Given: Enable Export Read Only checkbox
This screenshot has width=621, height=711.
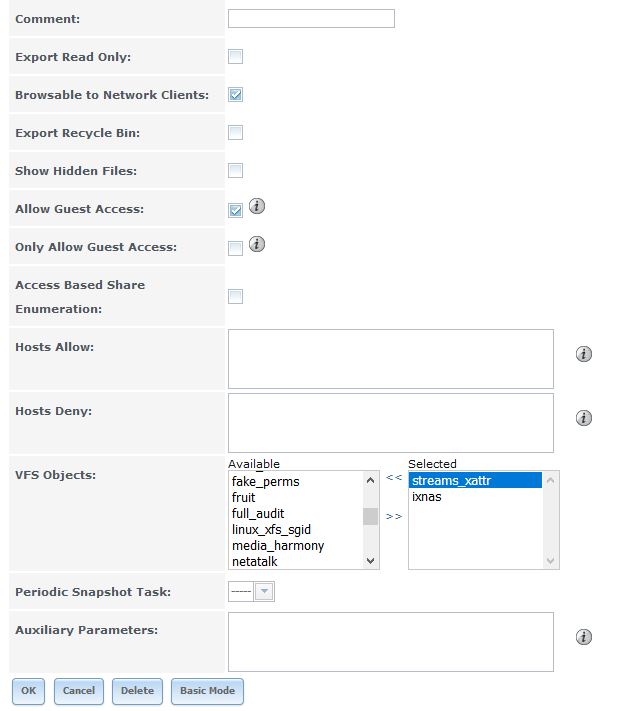Looking at the screenshot, I should coord(235,57).
